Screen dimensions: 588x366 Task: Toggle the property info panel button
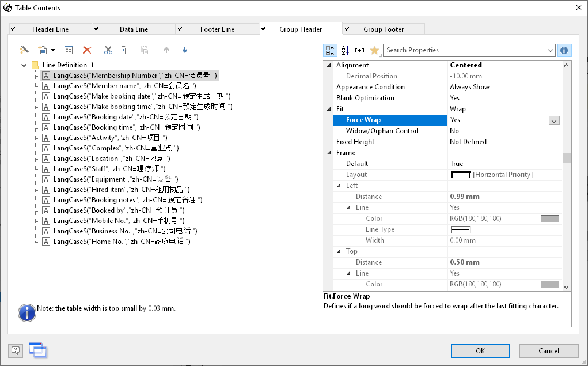[564, 50]
